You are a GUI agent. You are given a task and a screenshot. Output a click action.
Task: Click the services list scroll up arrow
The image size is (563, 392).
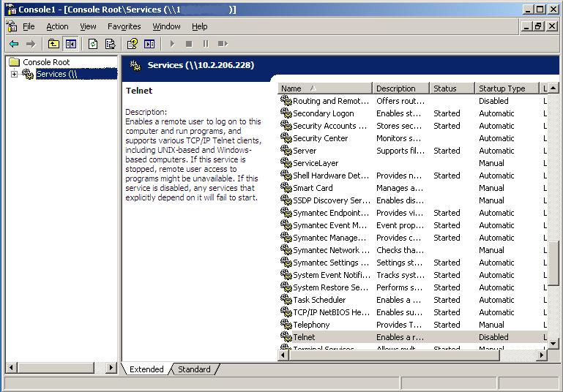[553, 88]
